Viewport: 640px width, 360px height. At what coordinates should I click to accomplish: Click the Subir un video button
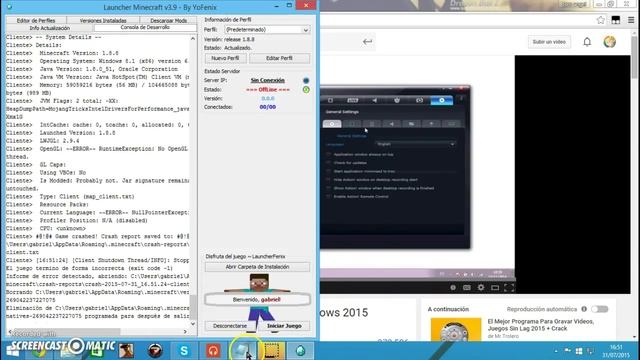pos(549,42)
